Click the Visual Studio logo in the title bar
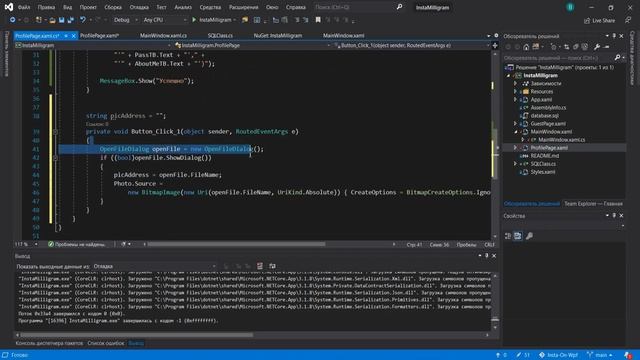This screenshot has height=360, width=640. (x=9, y=7)
